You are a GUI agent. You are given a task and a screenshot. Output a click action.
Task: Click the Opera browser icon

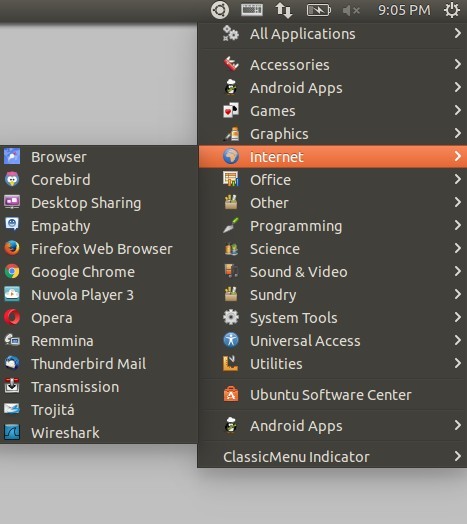pos(12,317)
